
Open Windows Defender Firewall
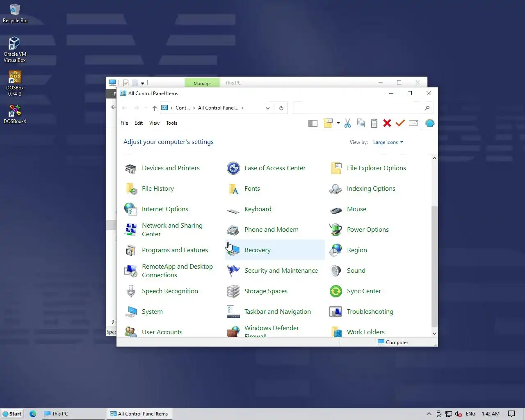[x=263, y=331]
